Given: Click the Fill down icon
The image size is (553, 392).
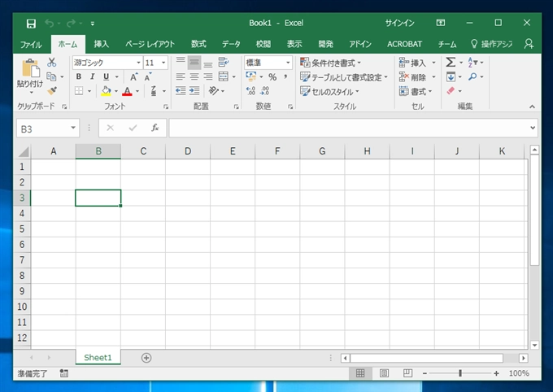Looking at the screenshot, I should tap(451, 76).
